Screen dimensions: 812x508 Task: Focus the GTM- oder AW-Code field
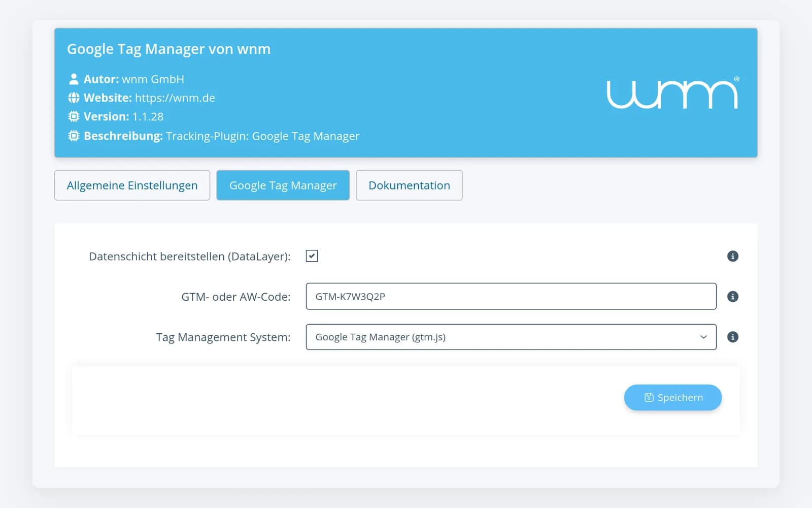coord(511,296)
